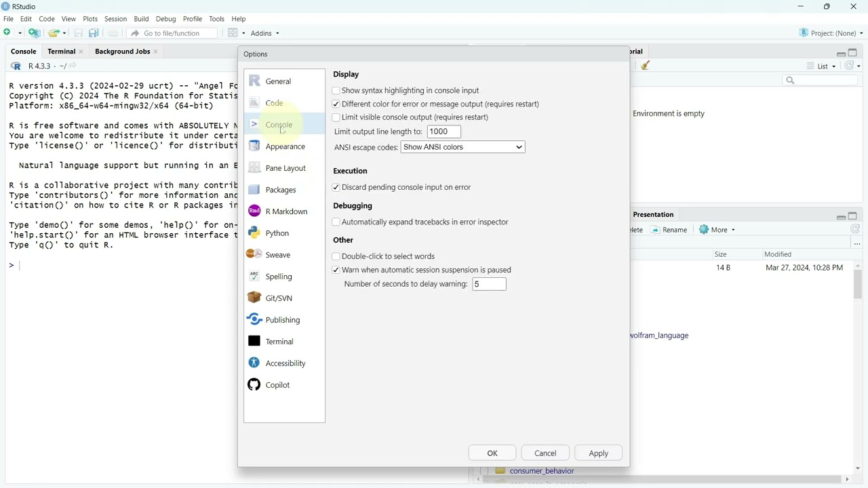The height and width of the screenshot is (488, 868).
Task: Uncheck Different color for error output
Action: click(336, 104)
